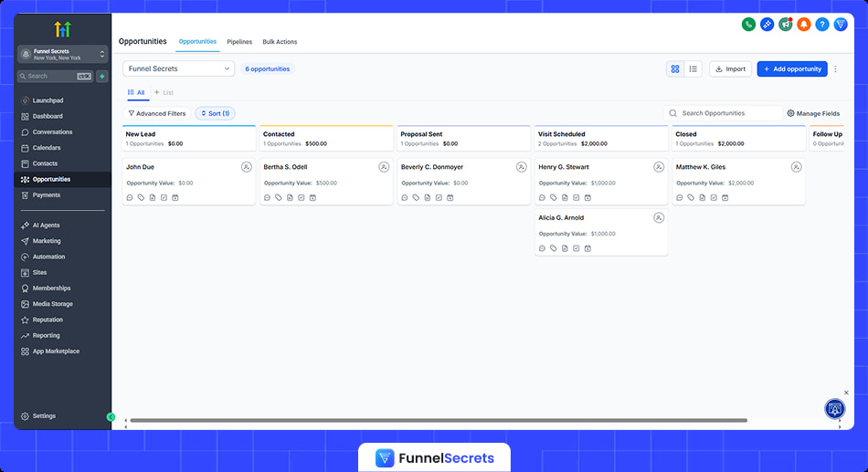This screenshot has height=472, width=868.
Task: Open the floating assistant widget icon
Action: pos(835,409)
